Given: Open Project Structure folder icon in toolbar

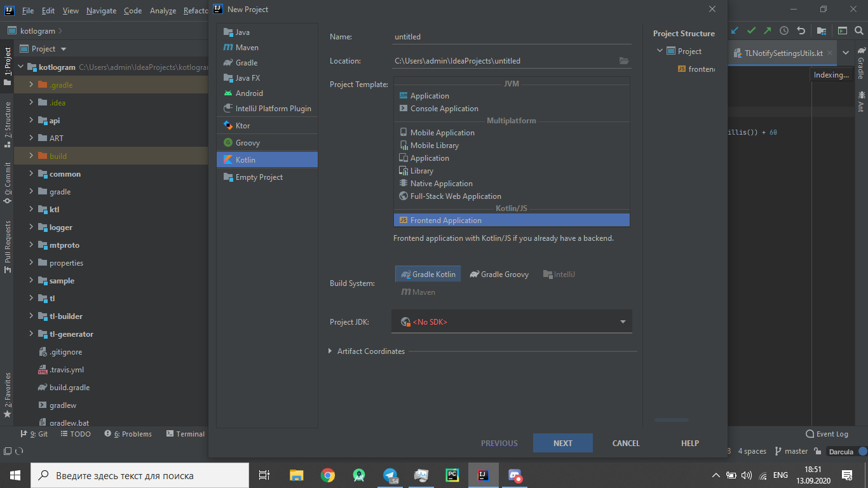Looking at the screenshot, I should pyautogui.click(x=822, y=30).
